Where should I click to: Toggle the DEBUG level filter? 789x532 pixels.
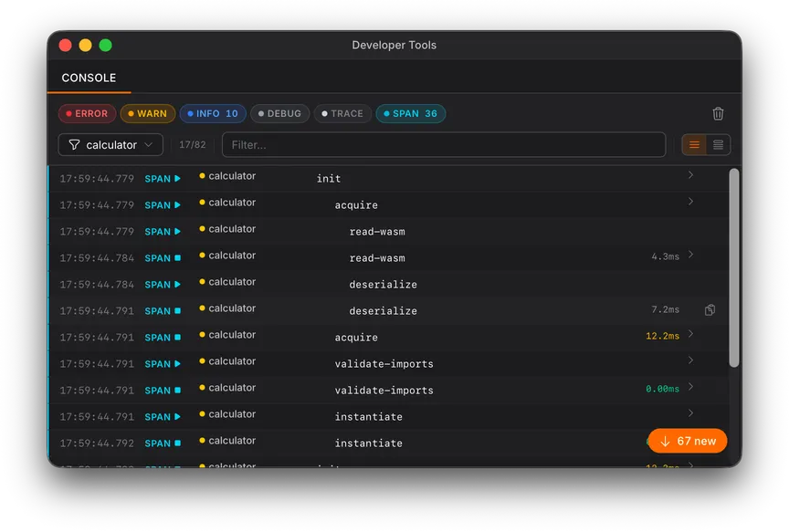279,114
